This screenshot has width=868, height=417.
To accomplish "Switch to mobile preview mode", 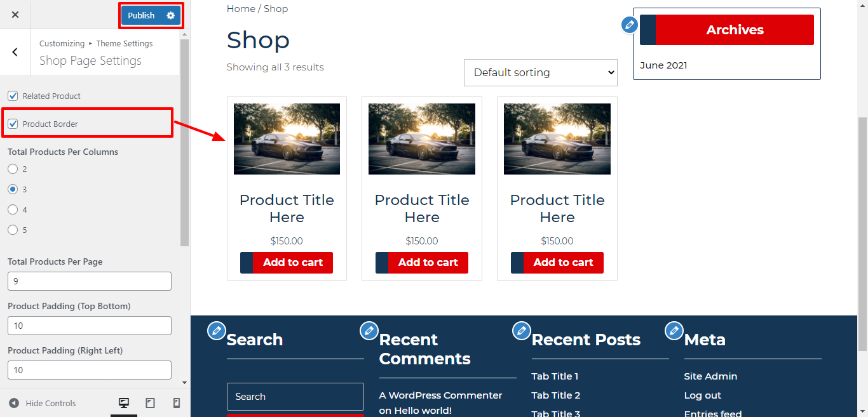I will point(177,402).
